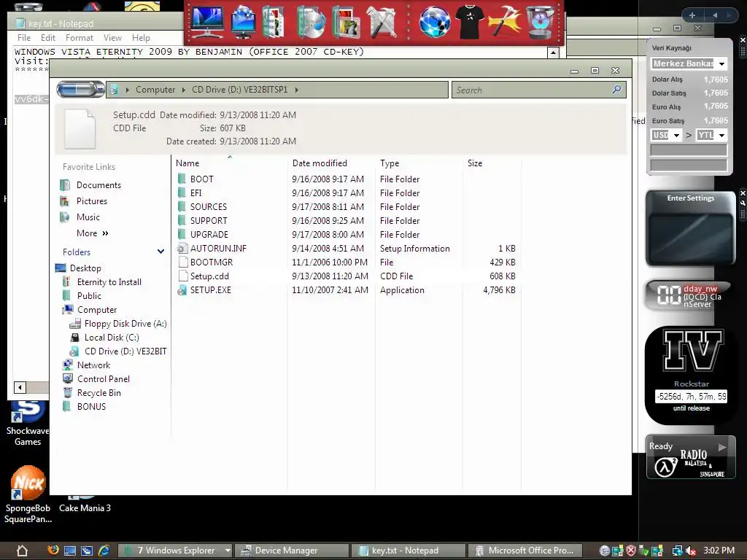Click the Start home button on taskbar
Viewport: 747px width, 560px height.
click(x=22, y=551)
